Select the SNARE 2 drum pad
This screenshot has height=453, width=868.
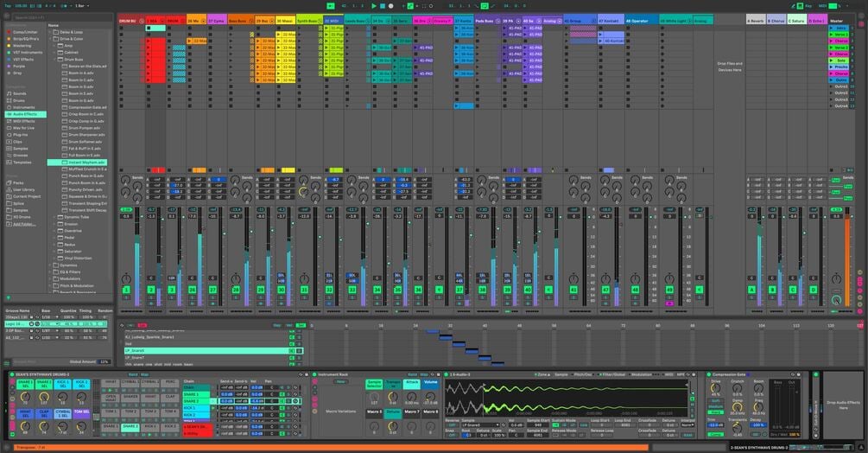point(130,427)
